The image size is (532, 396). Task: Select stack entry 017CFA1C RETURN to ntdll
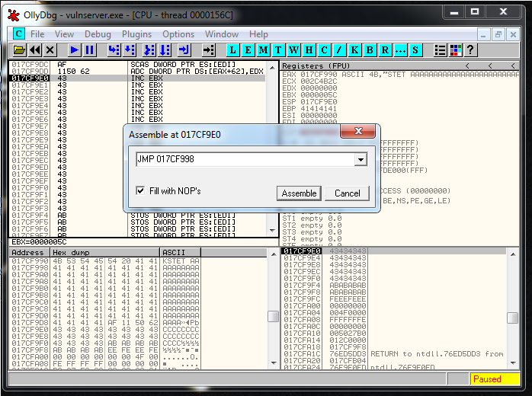pos(393,354)
